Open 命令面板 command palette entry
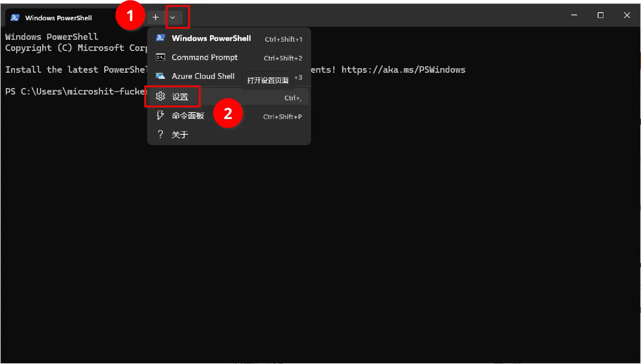Image resolution: width=641 pixels, height=364 pixels. coord(229,116)
